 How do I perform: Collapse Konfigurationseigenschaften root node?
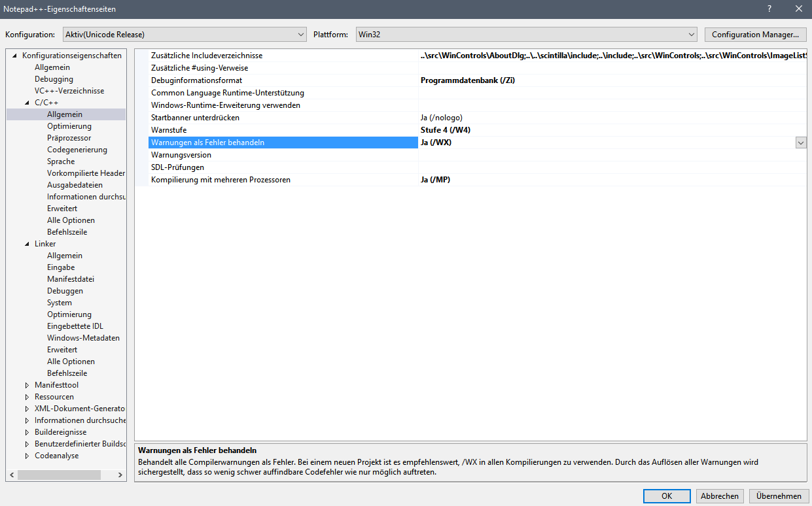click(15, 56)
